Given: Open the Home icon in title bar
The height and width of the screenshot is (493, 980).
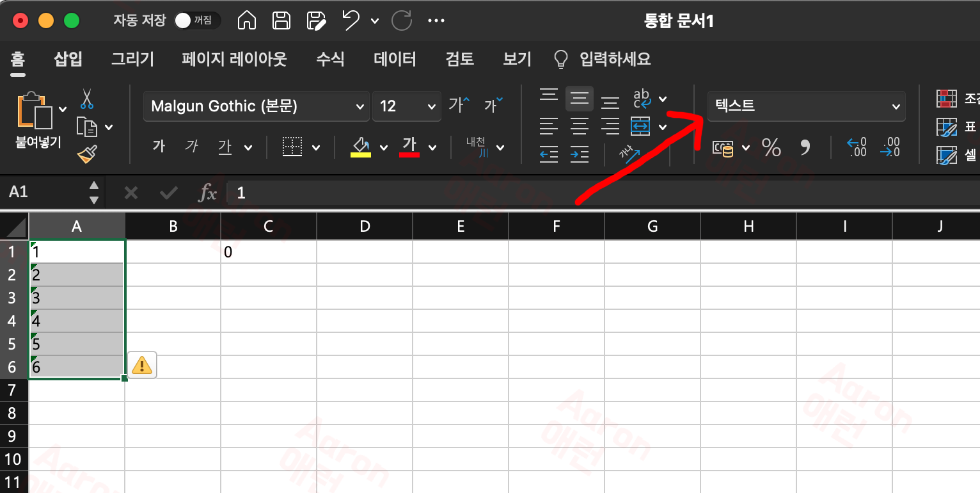Looking at the screenshot, I should point(246,20).
